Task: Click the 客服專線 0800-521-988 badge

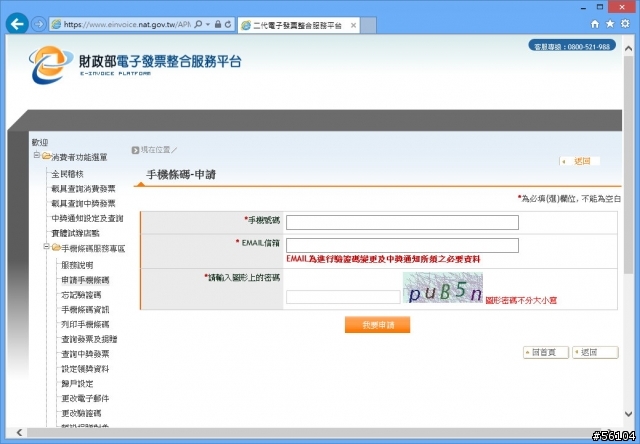Action: (x=572, y=46)
